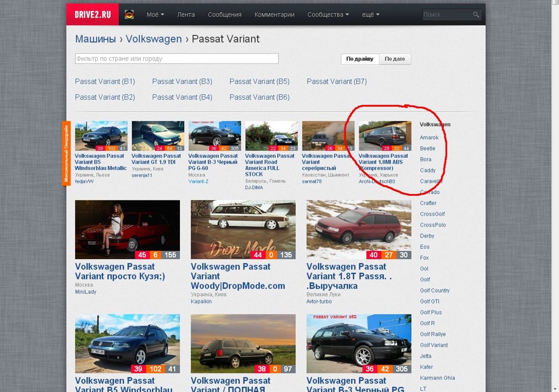Open Volkswagen Passat Variant просто Кузя title

[120, 271]
